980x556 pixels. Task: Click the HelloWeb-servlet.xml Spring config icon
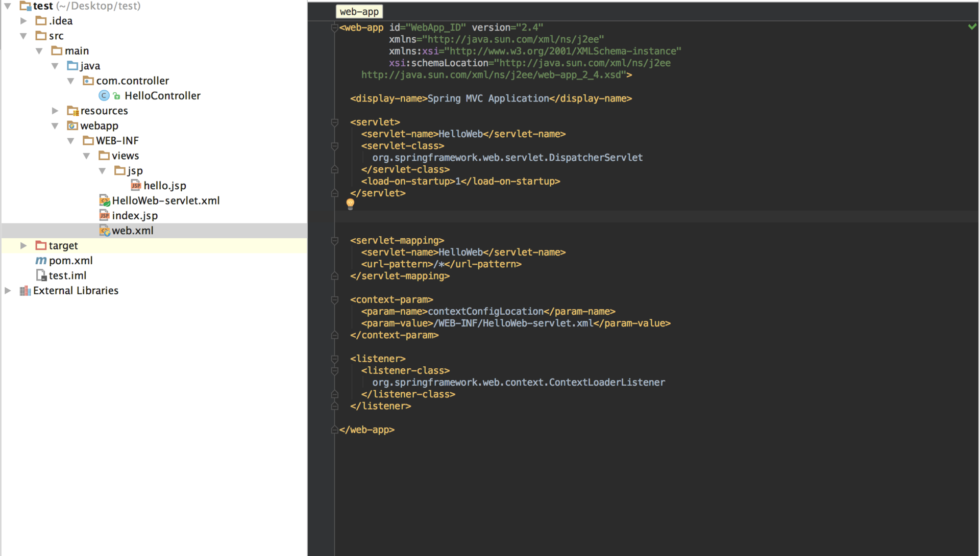pos(105,200)
